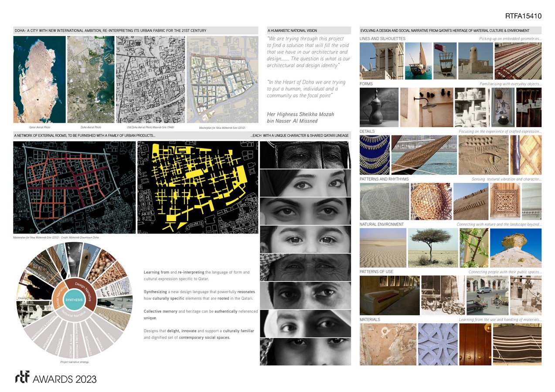Click the RTFA15410 project code

coord(523,16)
